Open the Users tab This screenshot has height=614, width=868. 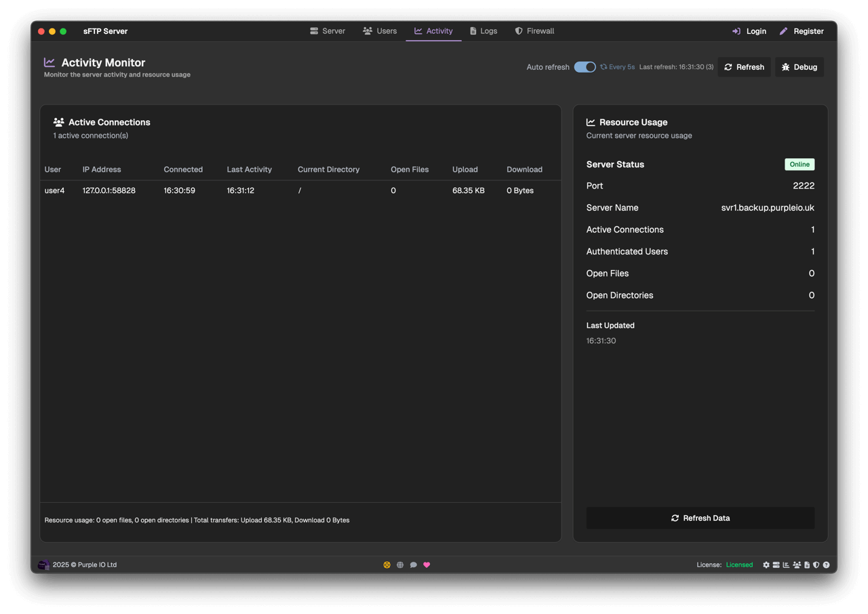(x=380, y=31)
